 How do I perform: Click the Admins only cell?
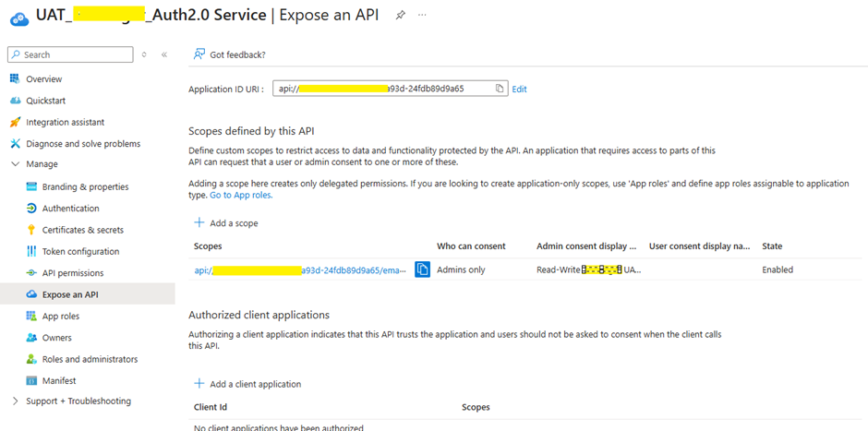pyautogui.click(x=461, y=270)
